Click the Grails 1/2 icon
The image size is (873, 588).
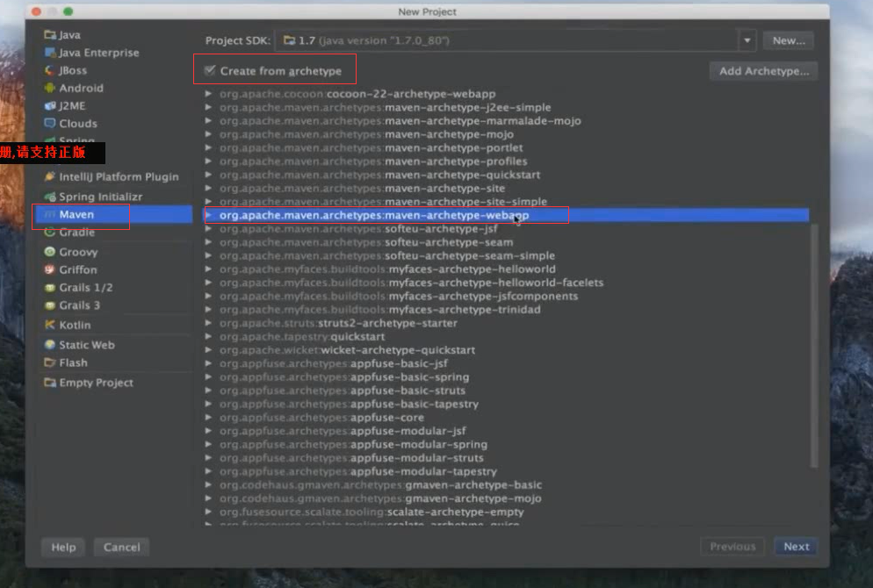[x=49, y=288]
